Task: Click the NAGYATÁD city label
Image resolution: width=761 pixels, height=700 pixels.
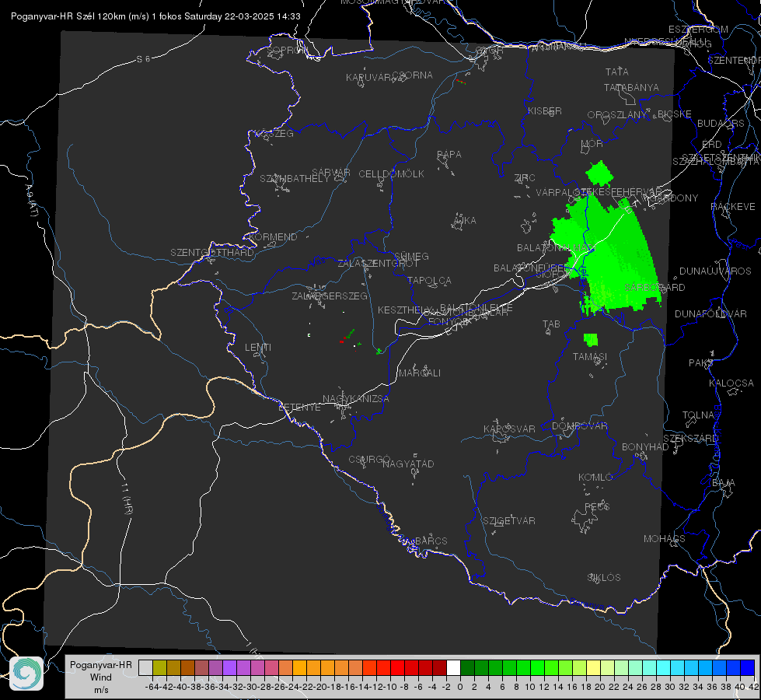Action: [x=408, y=464]
